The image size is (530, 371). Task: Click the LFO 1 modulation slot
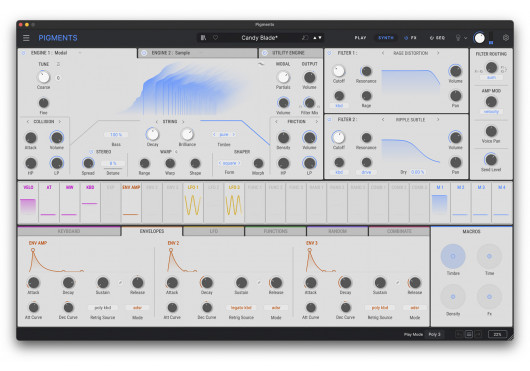(193, 202)
